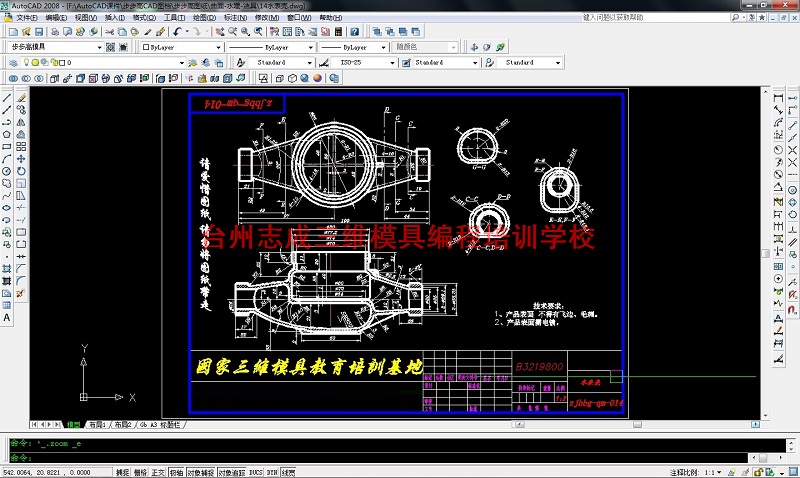Save the drawing with the floppy icon

(x=39, y=32)
